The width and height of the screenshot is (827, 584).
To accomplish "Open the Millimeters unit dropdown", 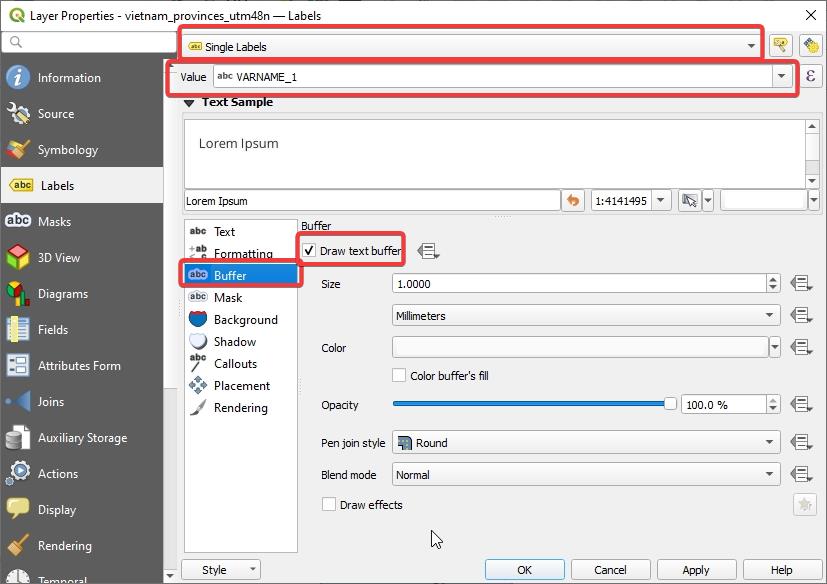I will 586,316.
